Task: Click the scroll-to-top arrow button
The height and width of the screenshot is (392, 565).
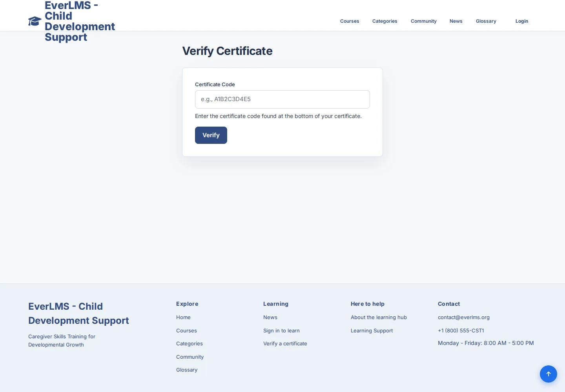Action: [x=549, y=374]
